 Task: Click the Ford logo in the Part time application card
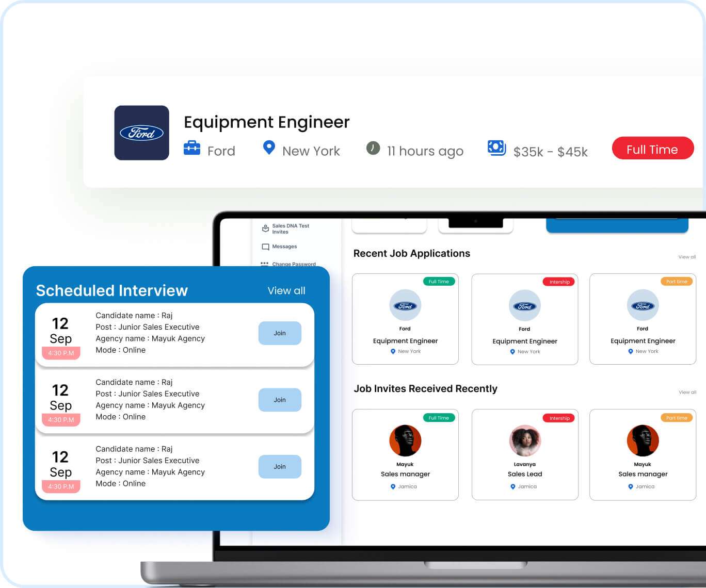643,305
